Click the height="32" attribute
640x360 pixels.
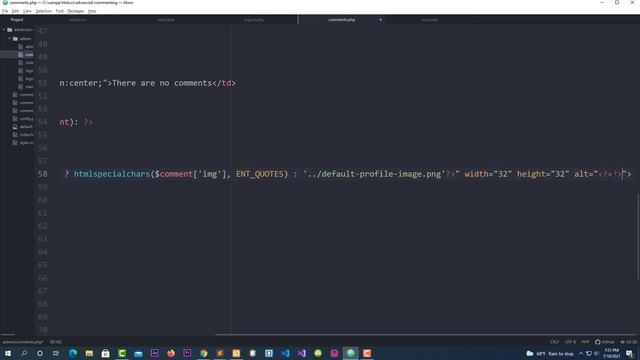click(x=543, y=174)
